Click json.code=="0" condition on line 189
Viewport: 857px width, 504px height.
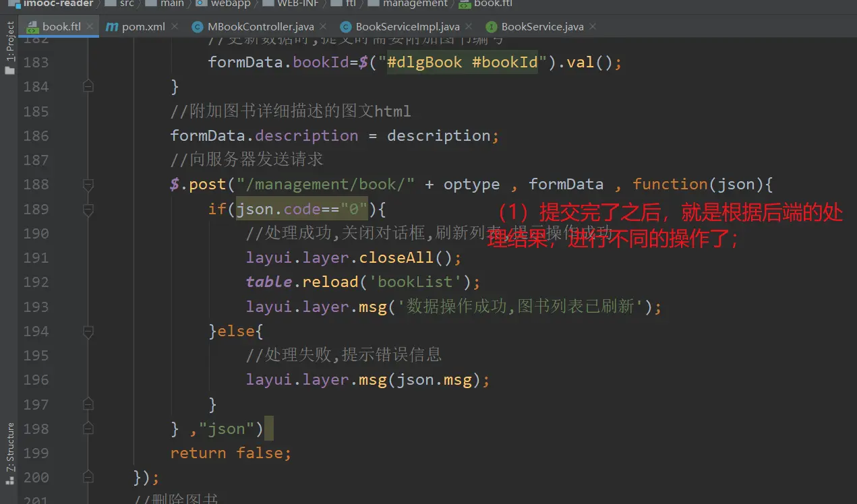(x=301, y=209)
